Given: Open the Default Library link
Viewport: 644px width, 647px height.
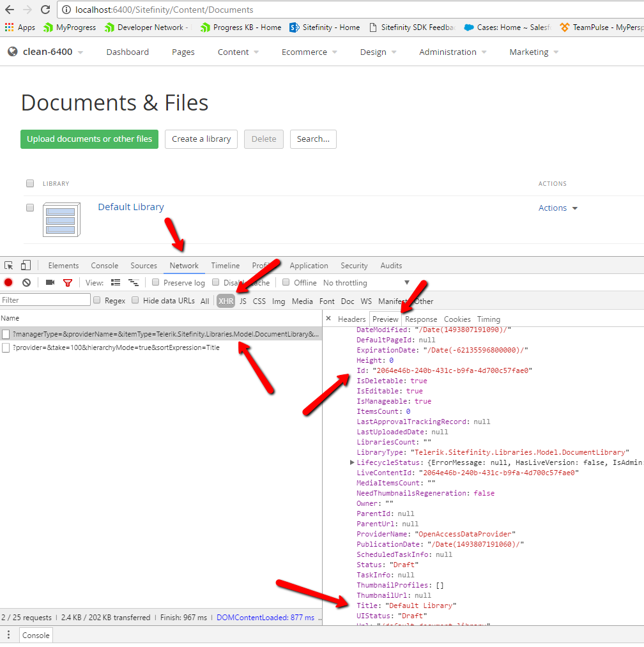Looking at the screenshot, I should 130,206.
